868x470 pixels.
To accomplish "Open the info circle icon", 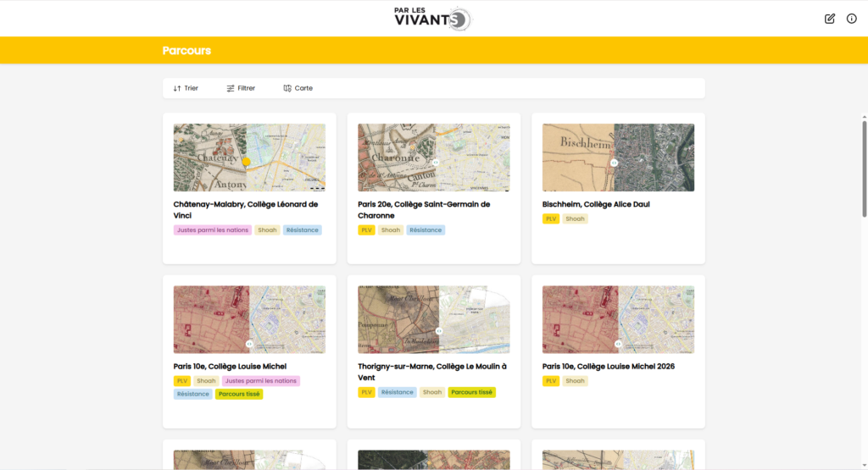I will click(x=851, y=19).
